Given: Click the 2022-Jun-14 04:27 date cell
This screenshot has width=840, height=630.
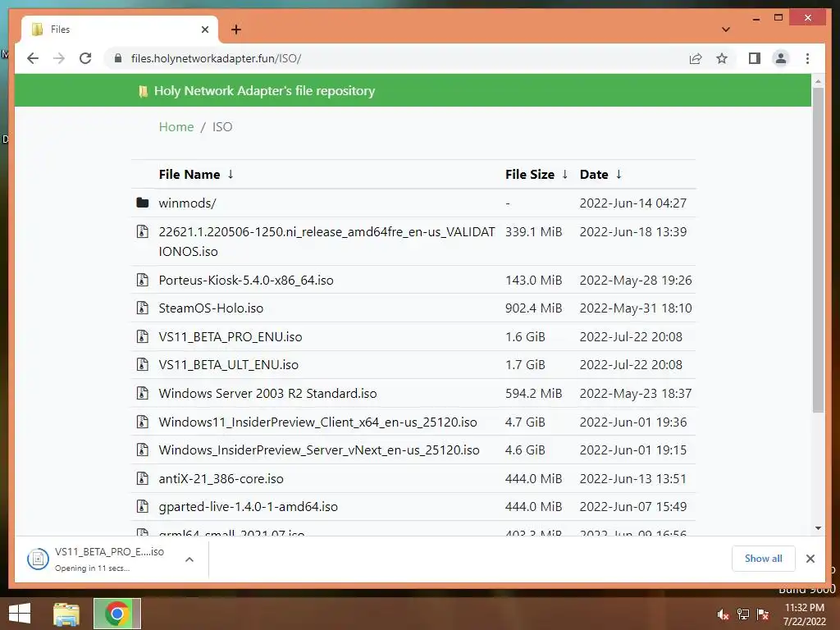Looking at the screenshot, I should [x=633, y=203].
